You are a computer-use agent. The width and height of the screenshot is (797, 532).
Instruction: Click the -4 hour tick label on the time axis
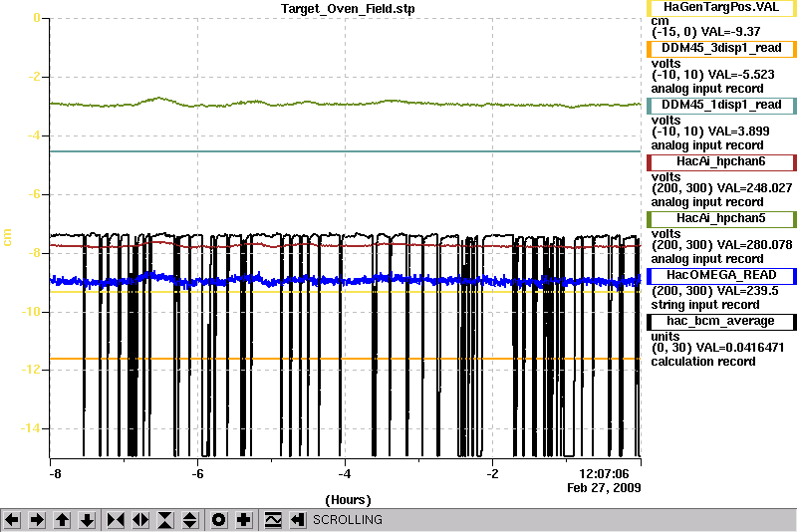[345, 474]
